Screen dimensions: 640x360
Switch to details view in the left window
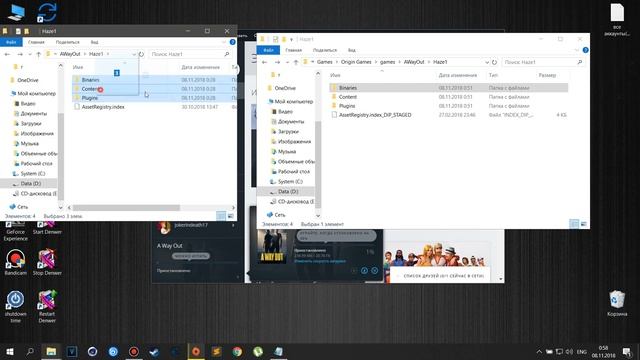coord(221,216)
